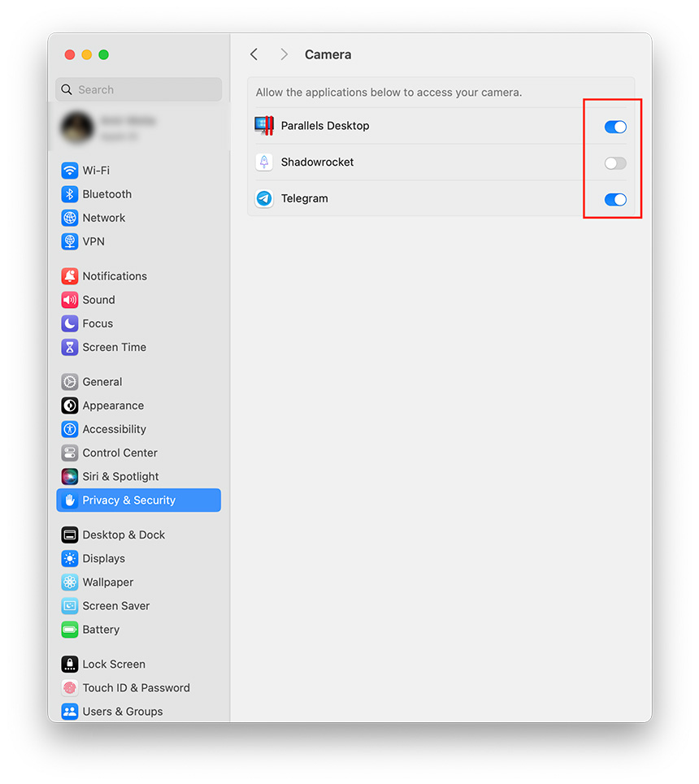Select the Bluetooth icon in sidebar

tap(70, 194)
